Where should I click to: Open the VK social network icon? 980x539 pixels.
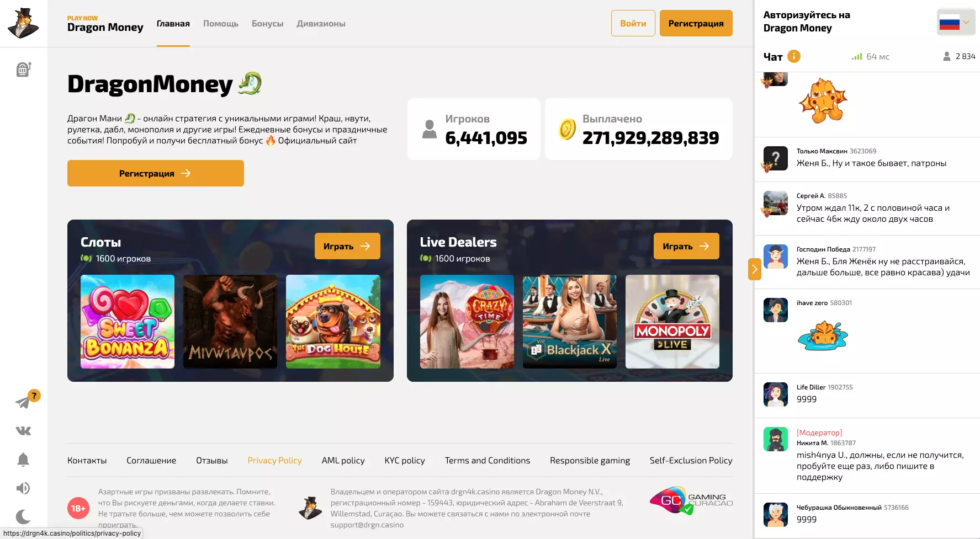23,431
